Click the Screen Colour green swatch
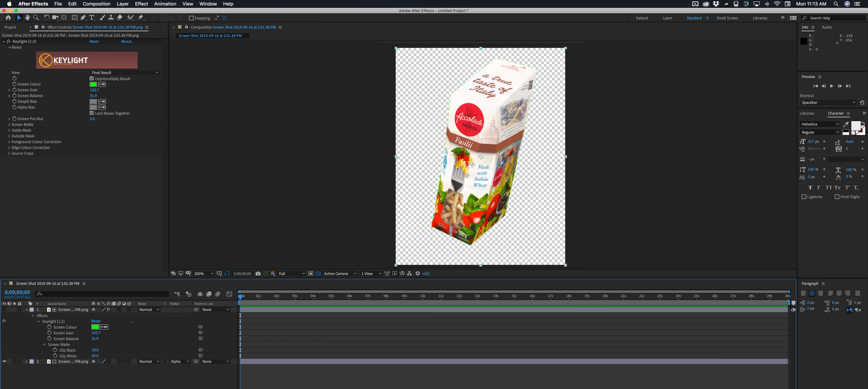Screen dimensions: 868x389 coord(93,84)
